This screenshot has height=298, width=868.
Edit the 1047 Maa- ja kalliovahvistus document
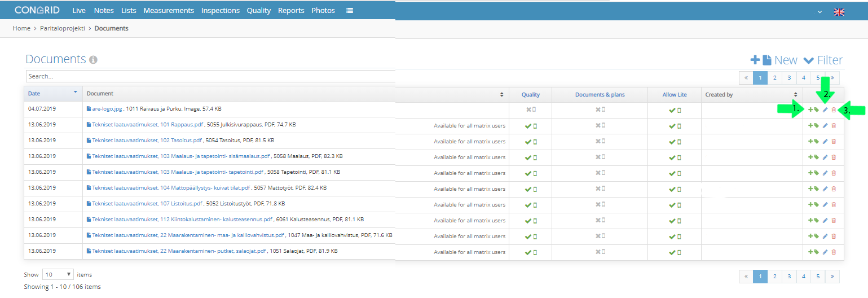click(x=825, y=236)
